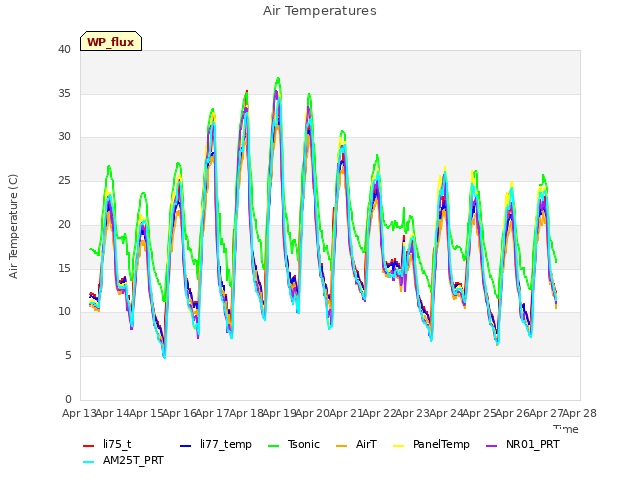Click the 15 y-axis tick label

pos(64,268)
